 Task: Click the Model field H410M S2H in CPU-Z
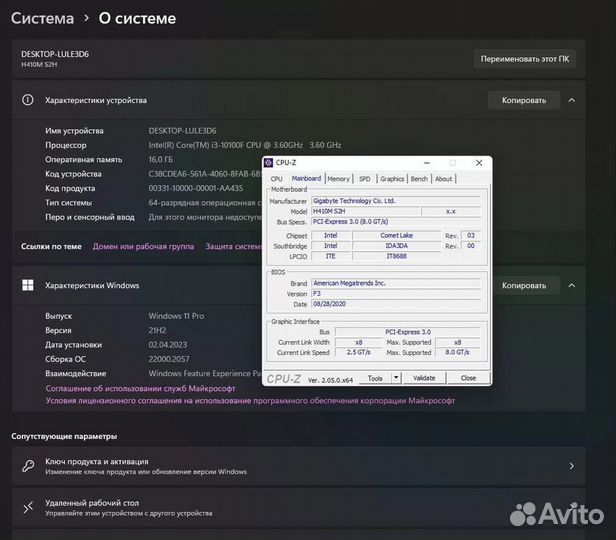coord(366,211)
